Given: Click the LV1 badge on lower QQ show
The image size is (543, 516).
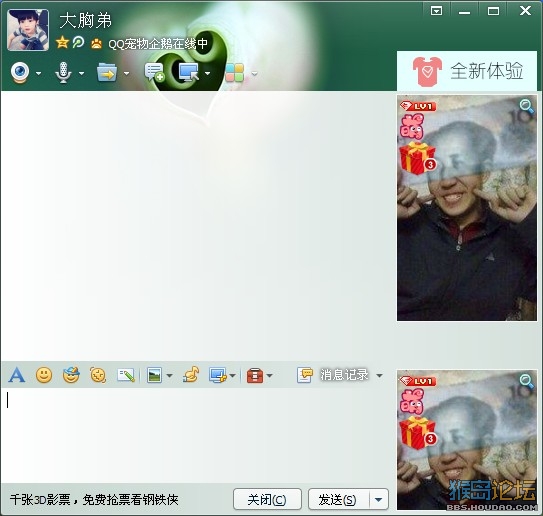Looking at the screenshot, I should pos(418,381).
